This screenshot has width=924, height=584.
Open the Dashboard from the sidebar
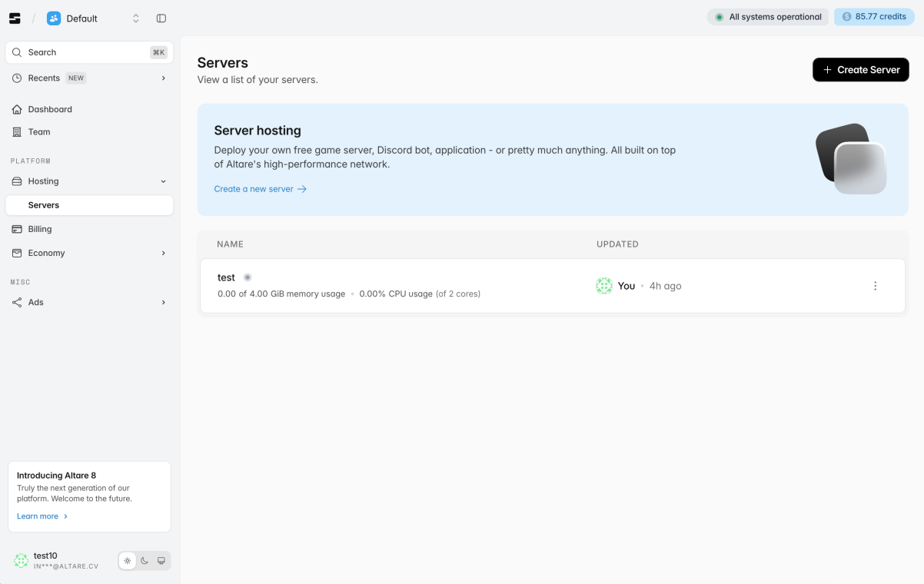pyautogui.click(x=48, y=108)
